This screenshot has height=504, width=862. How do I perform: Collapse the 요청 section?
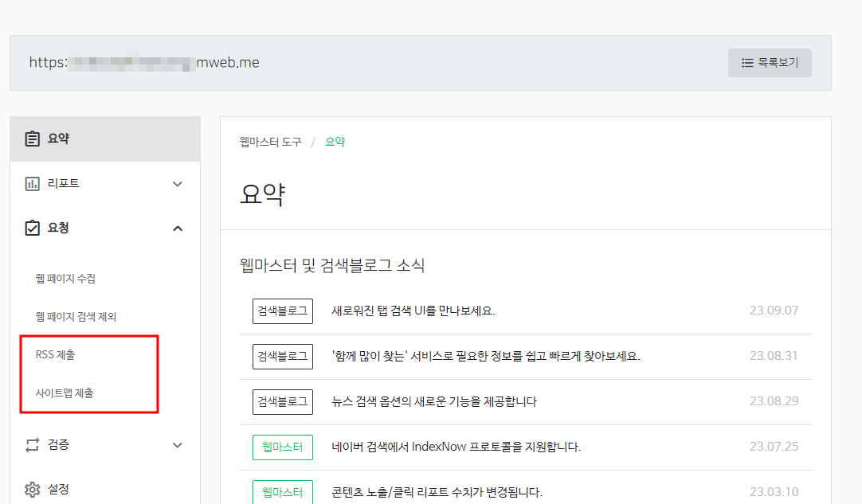coord(178,228)
